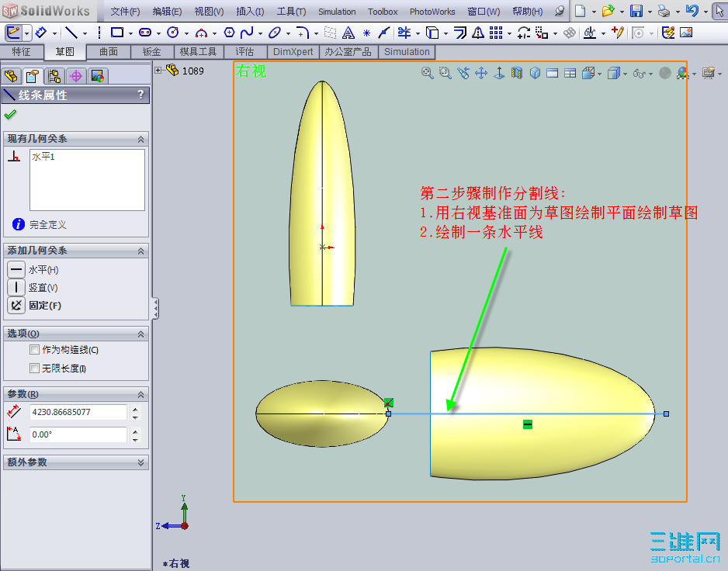
Task: Click the Print icon
Action: coord(664,11)
